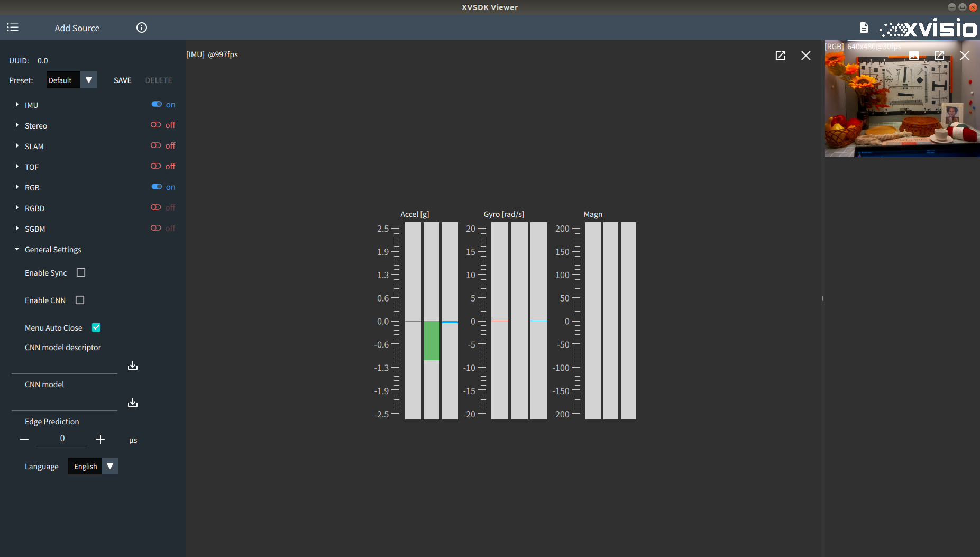Uncheck the Menu Auto Close checkbox

click(96, 327)
